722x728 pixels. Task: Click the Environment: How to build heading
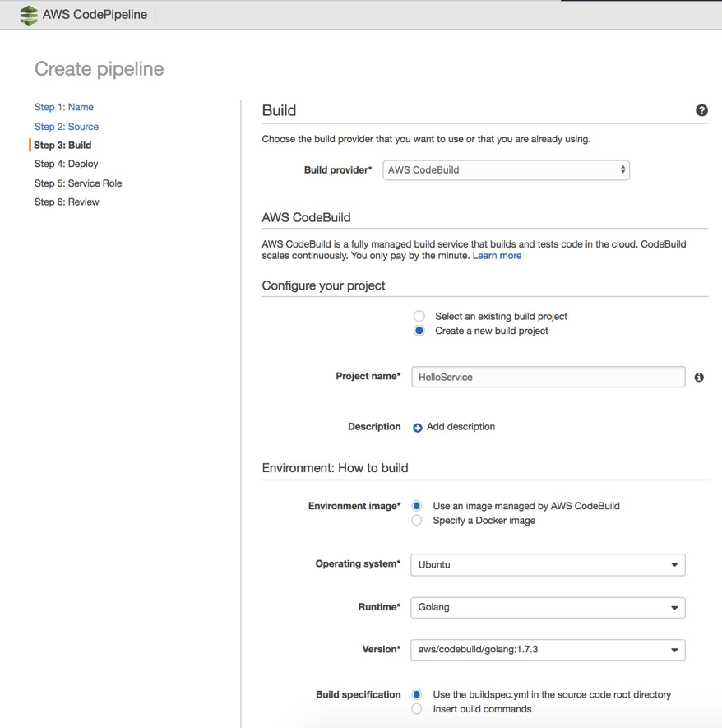click(335, 468)
